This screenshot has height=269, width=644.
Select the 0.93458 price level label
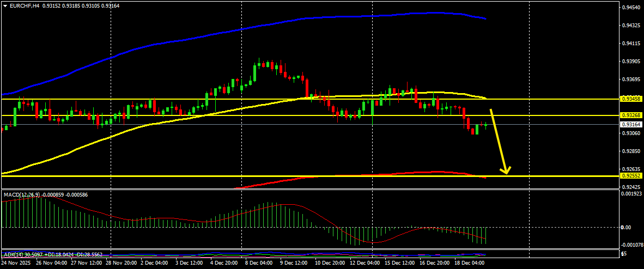631,99
